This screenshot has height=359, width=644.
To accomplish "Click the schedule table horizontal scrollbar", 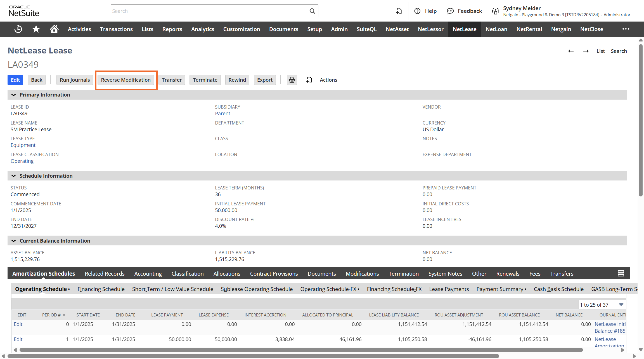I will coord(301,350).
